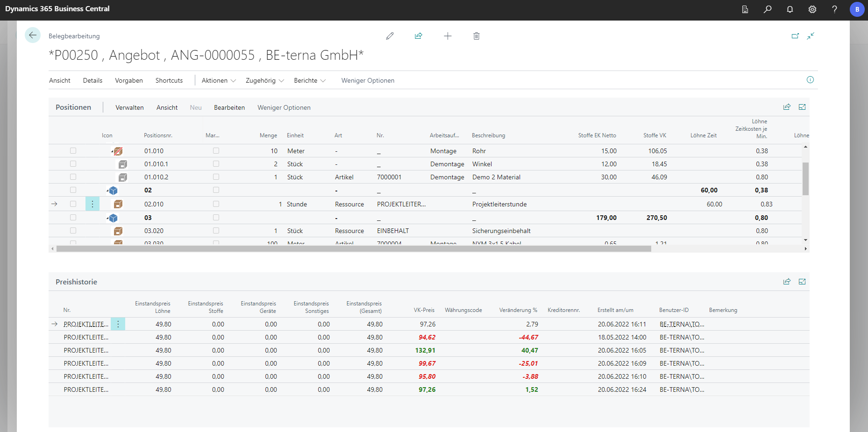Expand the Preishistorie panel to full view
This screenshot has height=432, width=868.
802,282
